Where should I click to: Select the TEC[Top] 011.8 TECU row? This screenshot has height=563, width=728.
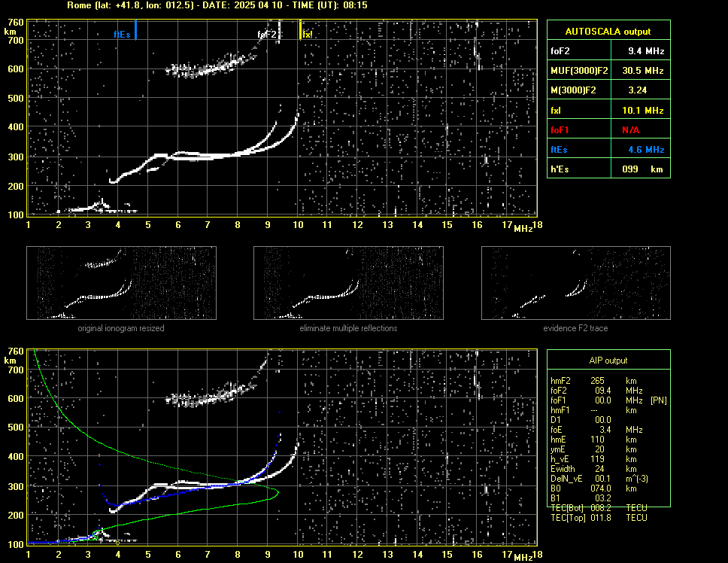599,518
